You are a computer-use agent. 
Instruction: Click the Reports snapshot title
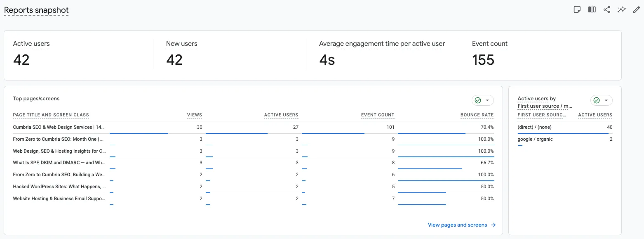tap(36, 10)
